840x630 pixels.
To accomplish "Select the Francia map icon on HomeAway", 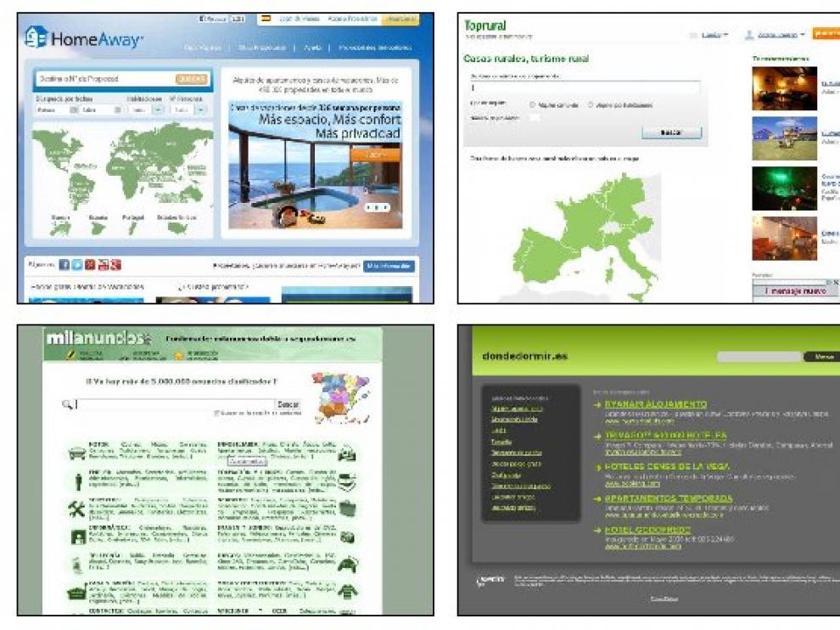I will 60,229.
